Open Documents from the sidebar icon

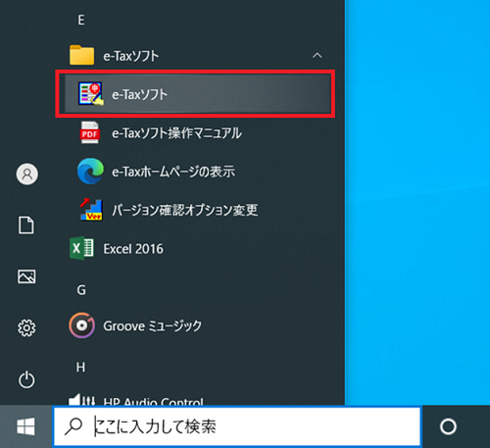pos(26,225)
